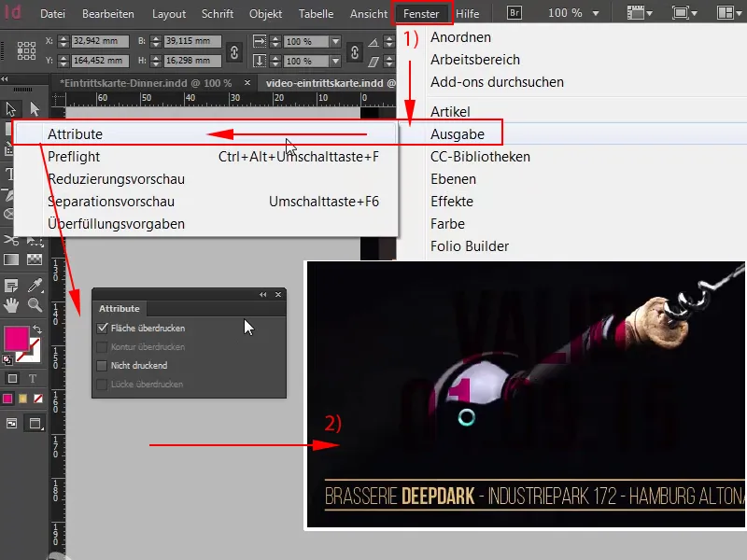747x560 pixels.
Task: Open the Datei menu
Action: pyautogui.click(x=52, y=14)
